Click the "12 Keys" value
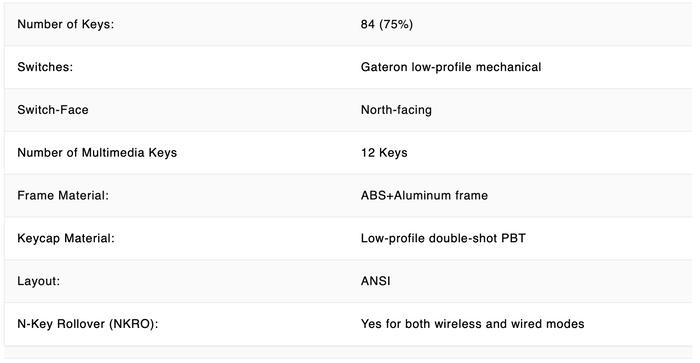Screen dimensions: 700x363 [384, 153]
